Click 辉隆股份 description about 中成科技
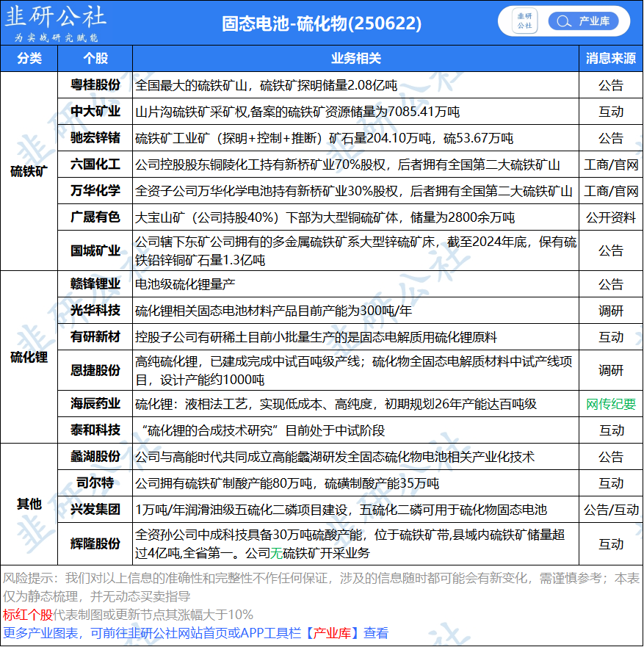 350,544
